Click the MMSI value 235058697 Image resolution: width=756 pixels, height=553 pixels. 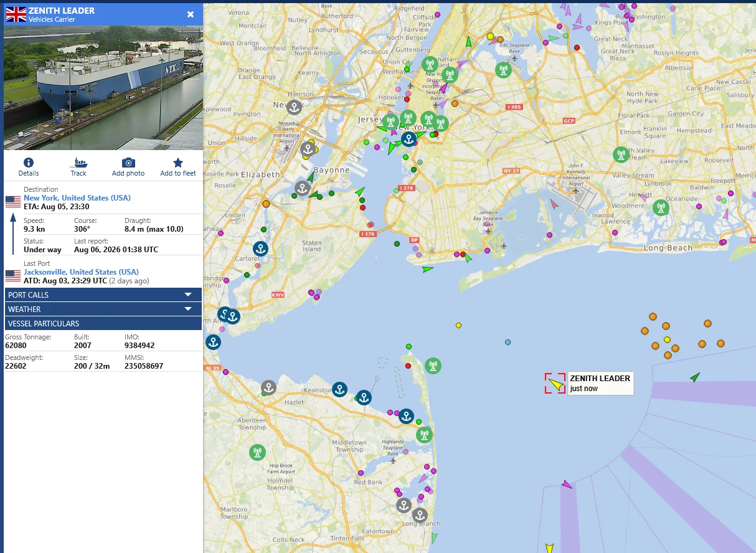click(x=144, y=366)
